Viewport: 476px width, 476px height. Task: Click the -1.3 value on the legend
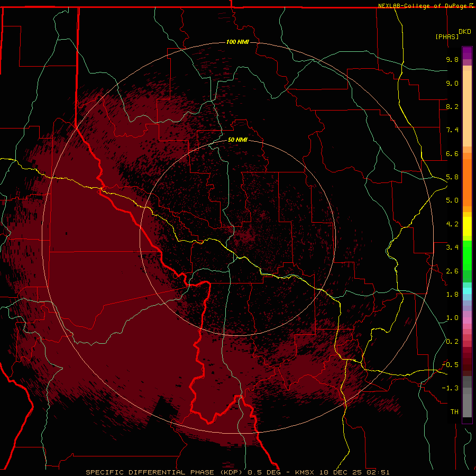click(450, 388)
